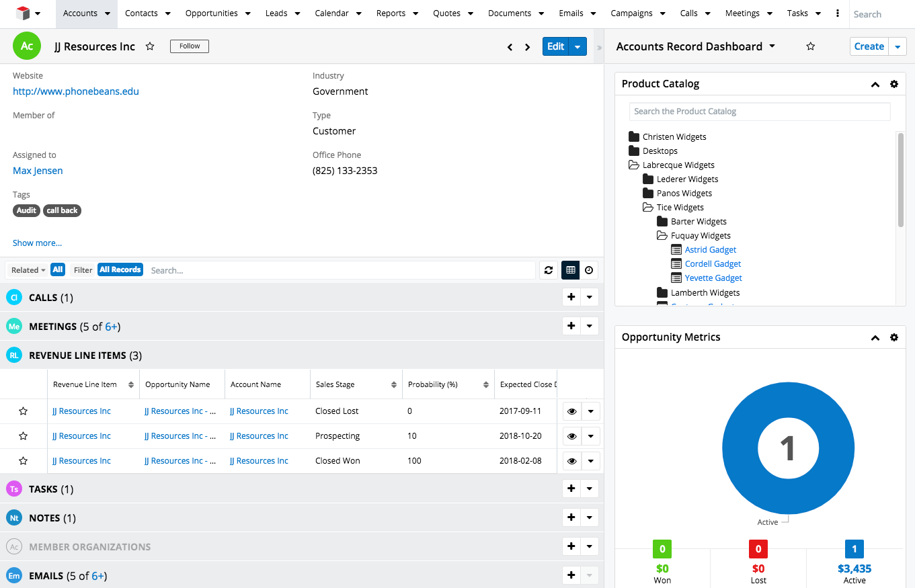Click the refresh icon in the filter bar
This screenshot has height=588, width=915.
click(x=549, y=270)
